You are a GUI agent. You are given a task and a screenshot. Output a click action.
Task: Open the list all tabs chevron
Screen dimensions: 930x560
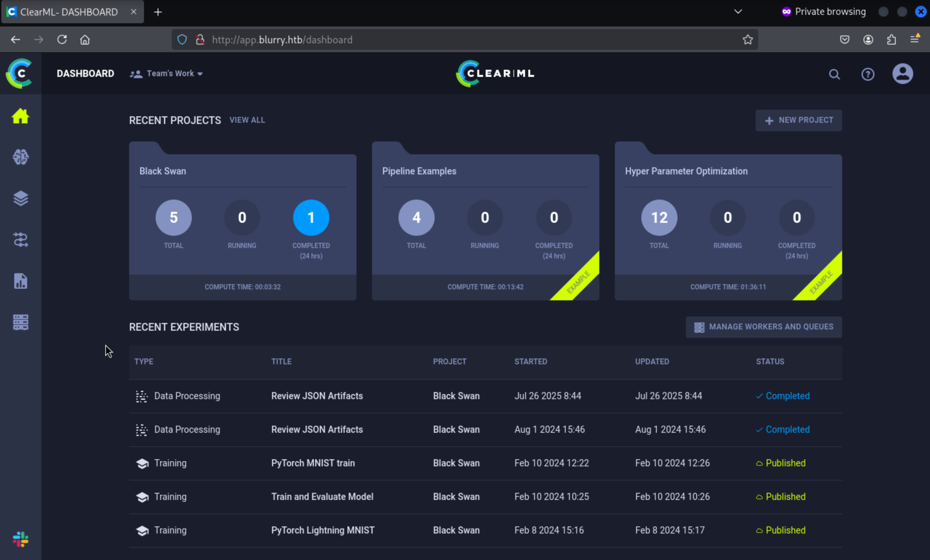(738, 12)
